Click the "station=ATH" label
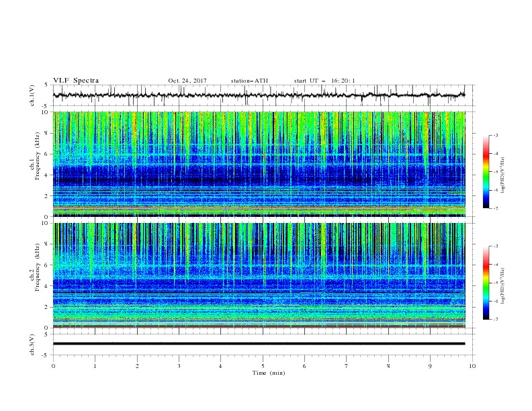 pos(249,81)
